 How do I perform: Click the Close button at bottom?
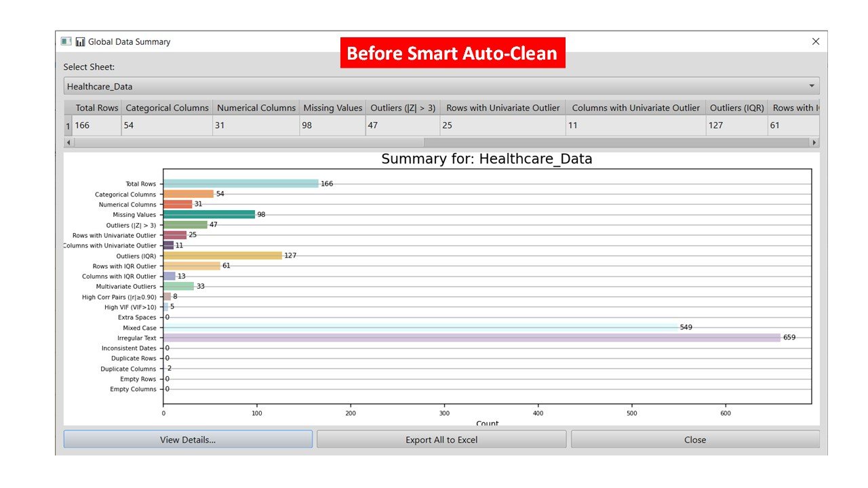coord(694,439)
